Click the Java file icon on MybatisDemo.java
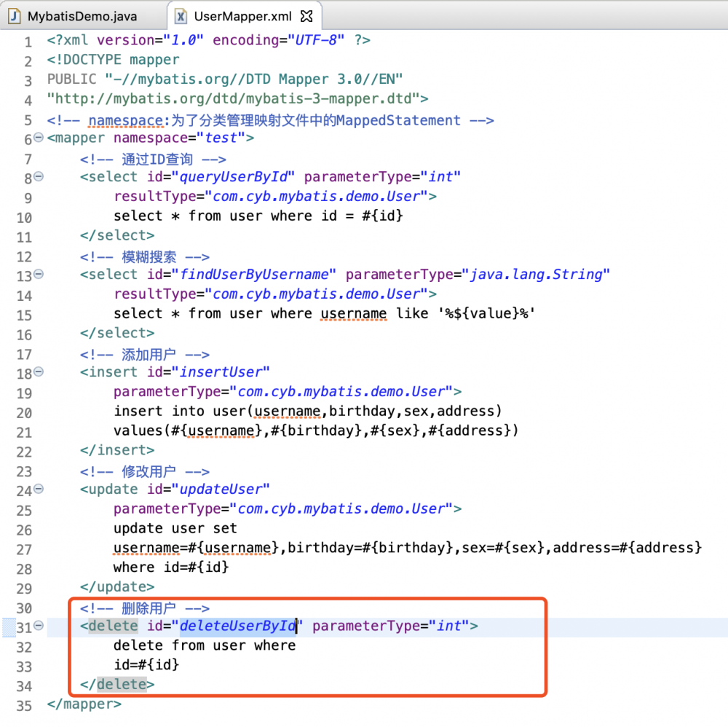 tap(15, 16)
